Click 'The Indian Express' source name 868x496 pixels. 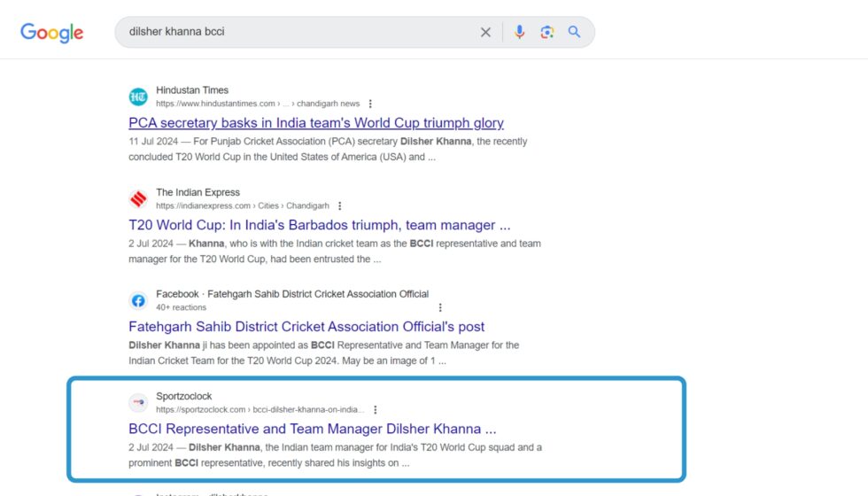tap(198, 192)
